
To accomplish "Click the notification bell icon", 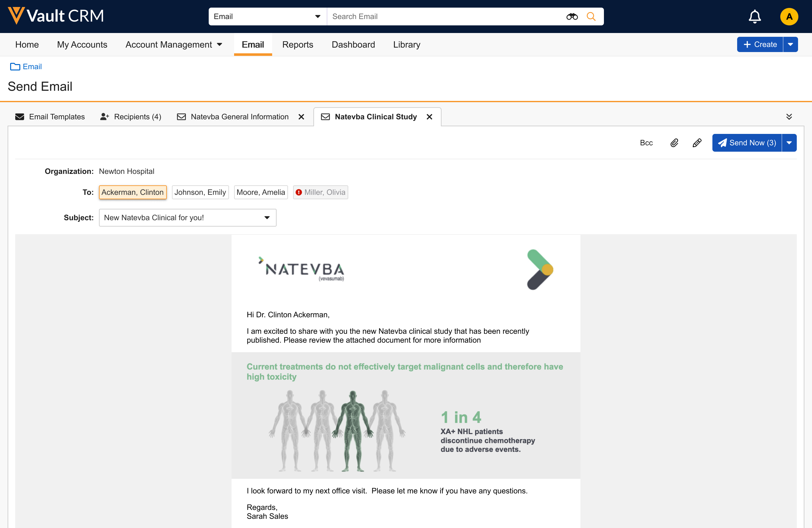I will point(754,16).
